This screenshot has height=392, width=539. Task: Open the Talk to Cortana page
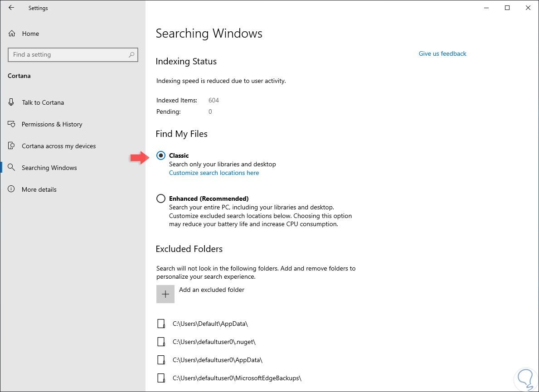pyautogui.click(x=43, y=102)
